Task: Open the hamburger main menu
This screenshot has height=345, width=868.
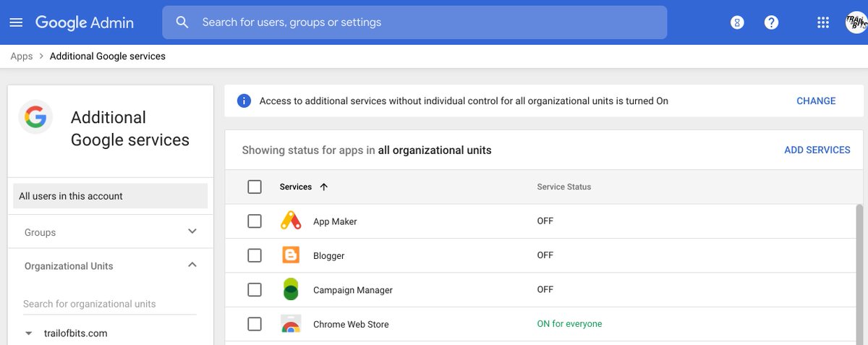Action: 16,22
